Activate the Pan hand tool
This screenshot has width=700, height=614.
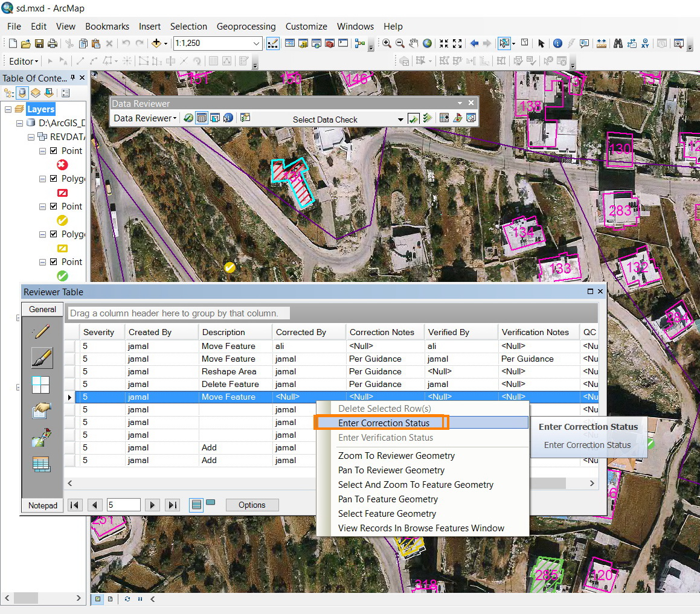(x=414, y=43)
